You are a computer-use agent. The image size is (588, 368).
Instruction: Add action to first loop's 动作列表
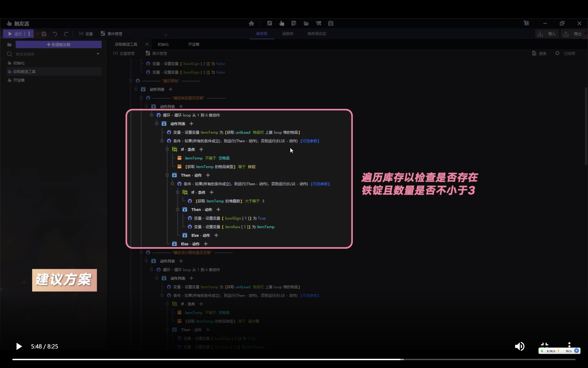(x=192, y=124)
